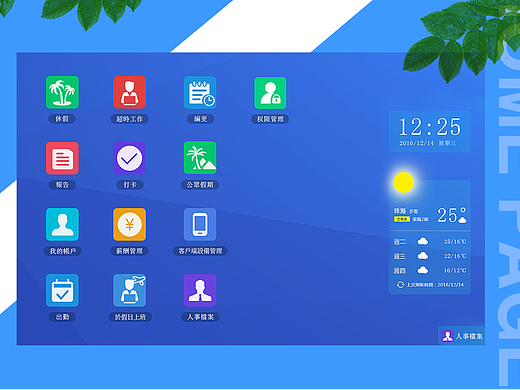Screen dimensions: 520x390
Task: Open the purple 人事檔案 desktop icon
Action: click(x=200, y=290)
